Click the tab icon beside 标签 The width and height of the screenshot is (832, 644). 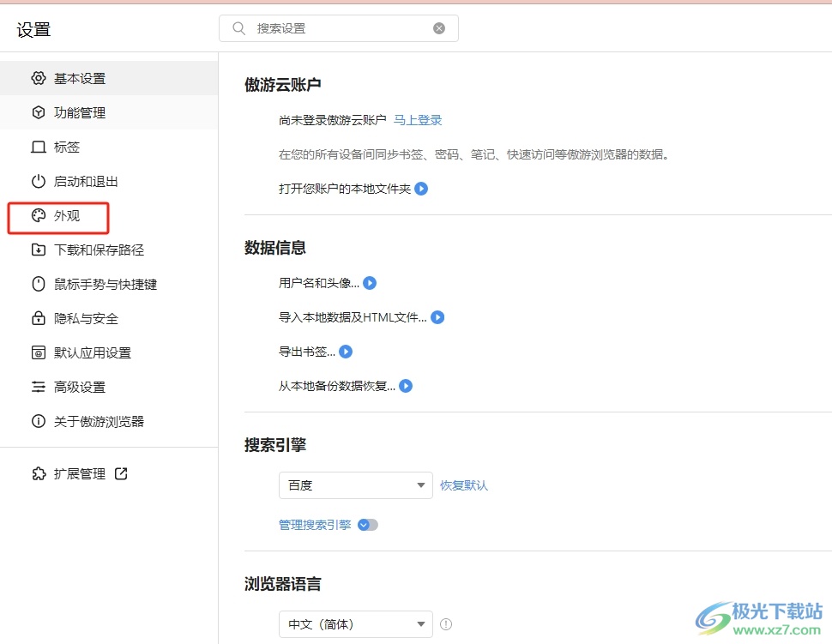point(39,147)
